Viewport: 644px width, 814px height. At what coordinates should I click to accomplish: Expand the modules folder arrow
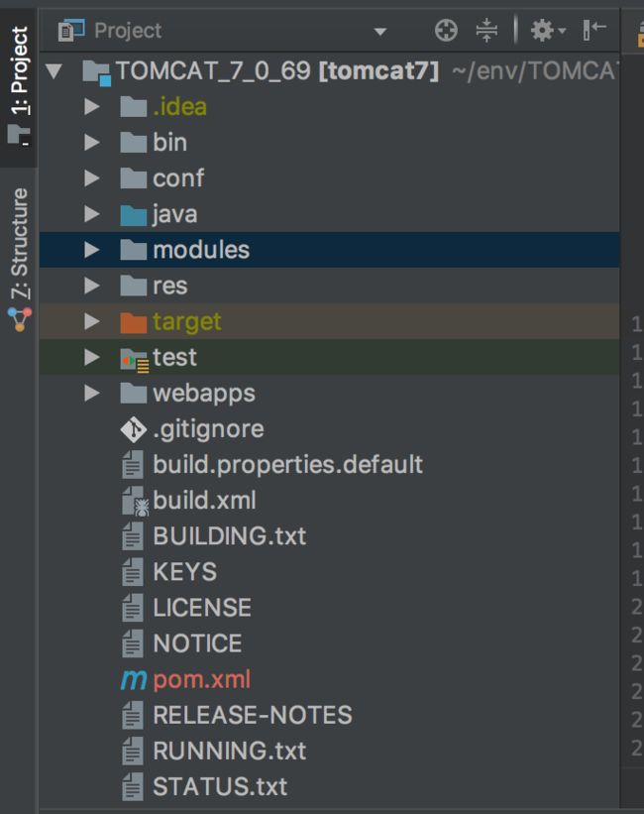tap(92, 250)
